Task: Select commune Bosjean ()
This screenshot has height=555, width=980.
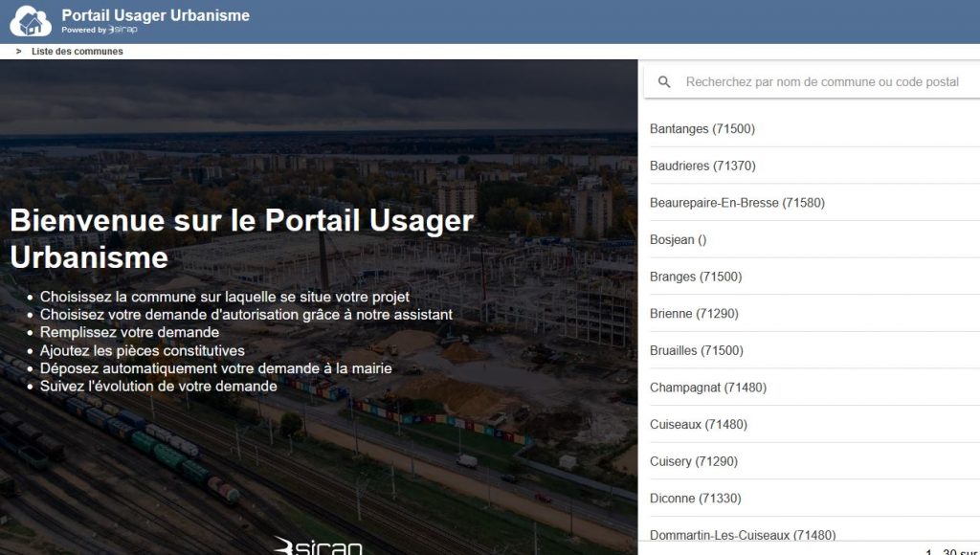Action: pos(815,239)
